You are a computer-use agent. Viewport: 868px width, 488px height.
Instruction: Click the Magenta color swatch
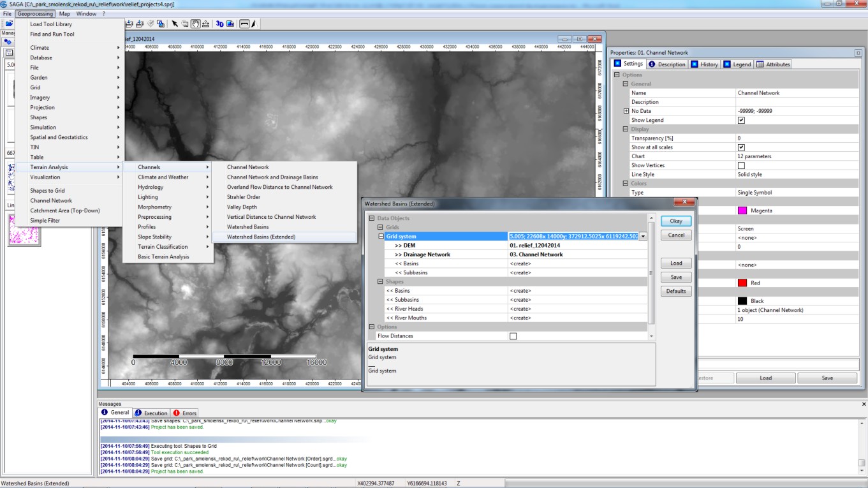[742, 211]
